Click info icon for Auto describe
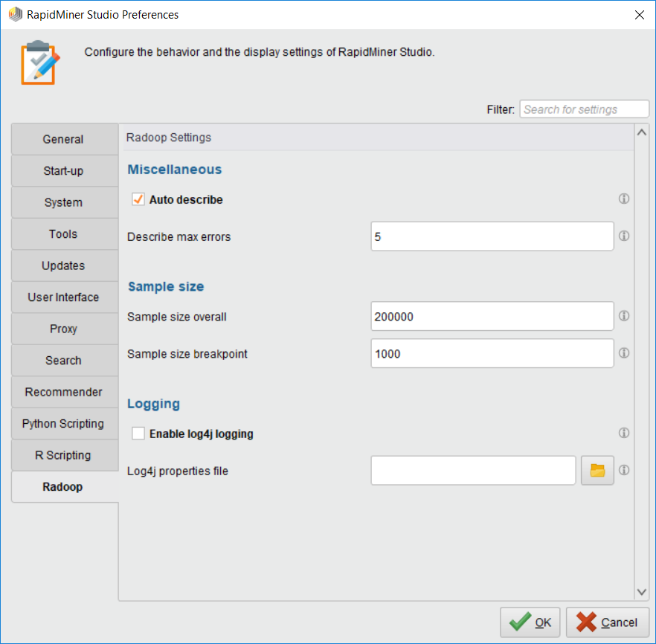The height and width of the screenshot is (644, 656). coord(623,199)
